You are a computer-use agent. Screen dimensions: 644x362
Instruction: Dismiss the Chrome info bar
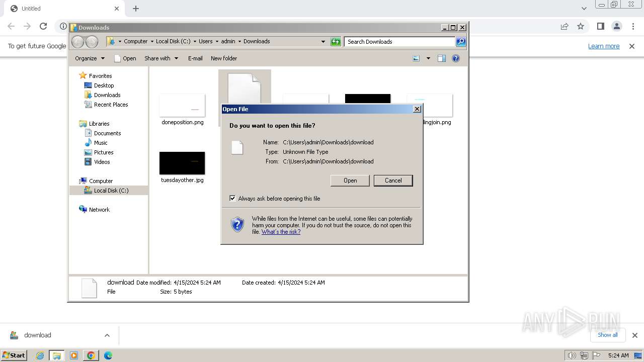(632, 46)
